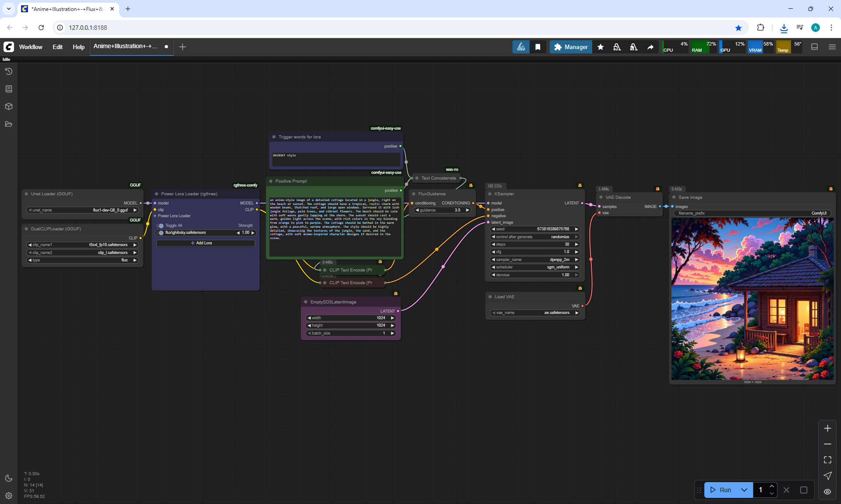Toggle the bottom panel icon
841x504 pixels.
pyautogui.click(x=814, y=47)
